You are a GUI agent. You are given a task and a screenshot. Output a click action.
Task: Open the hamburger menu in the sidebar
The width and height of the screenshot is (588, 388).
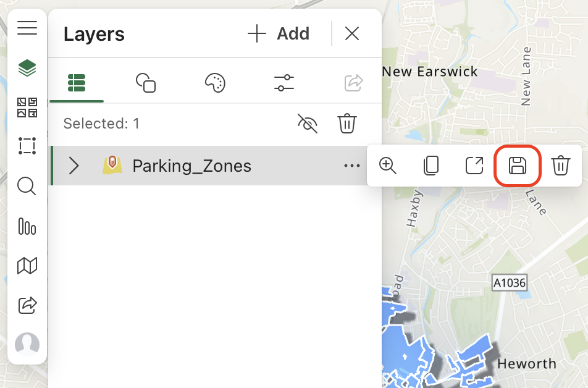[27, 28]
